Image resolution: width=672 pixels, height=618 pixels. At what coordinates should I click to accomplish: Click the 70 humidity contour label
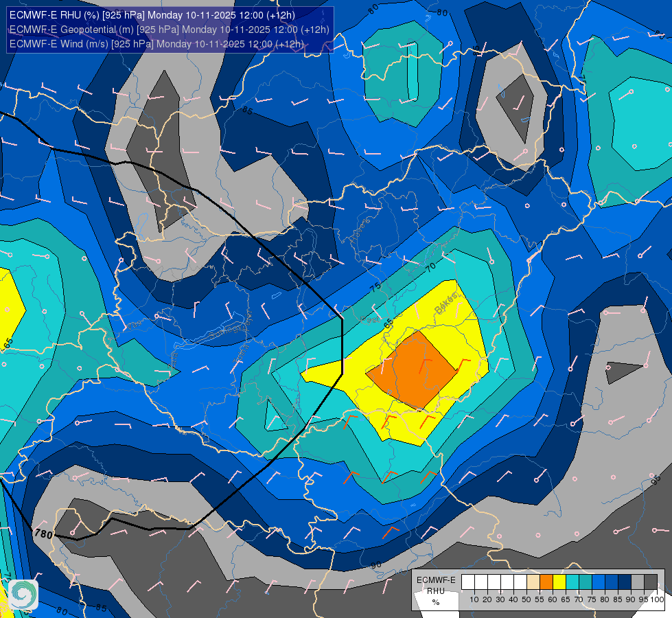click(430, 268)
